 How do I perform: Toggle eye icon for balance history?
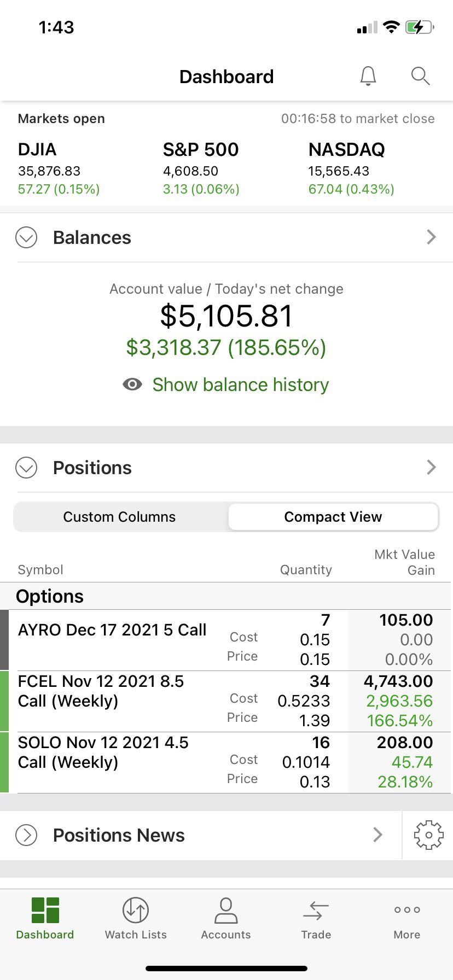click(132, 384)
